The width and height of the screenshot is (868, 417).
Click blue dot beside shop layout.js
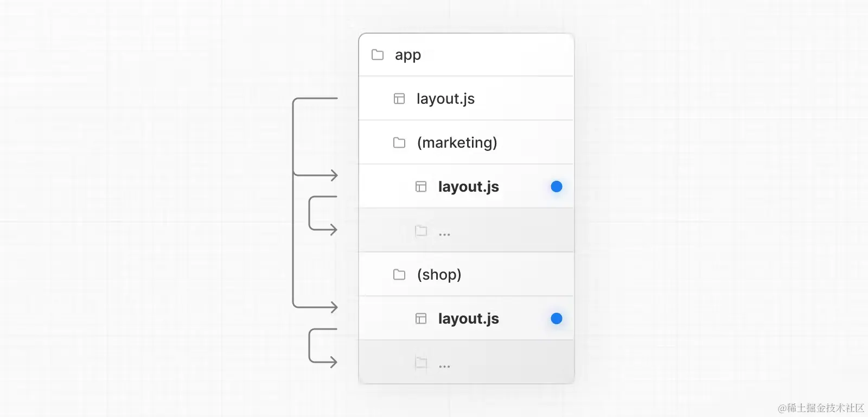click(x=557, y=319)
